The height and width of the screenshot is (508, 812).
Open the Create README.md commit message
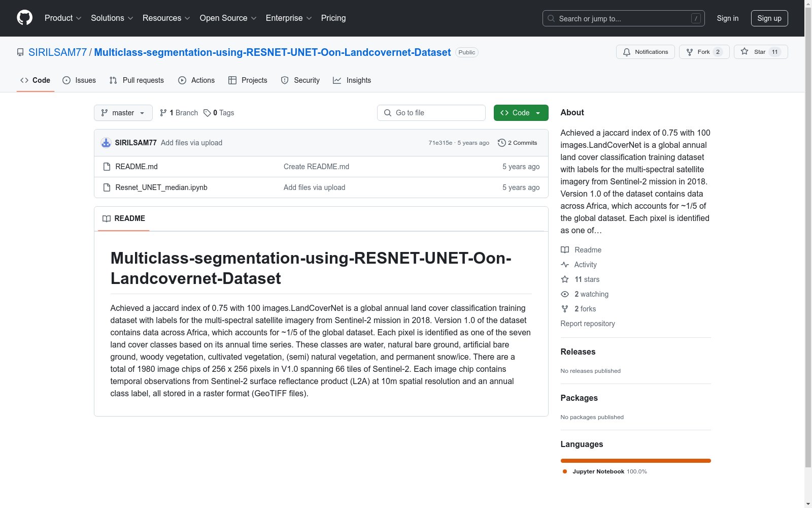(x=316, y=167)
